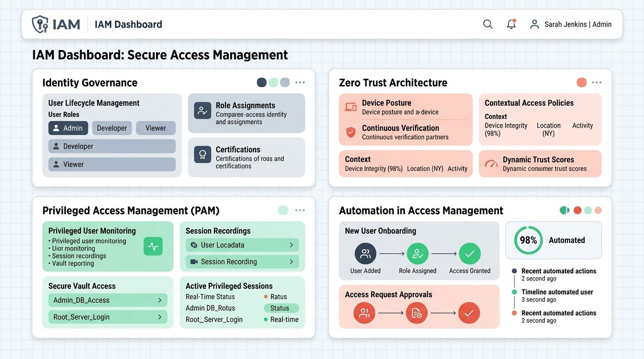This screenshot has width=644, height=359.
Task: Expand the Session Recording row chevron
Action: pos(291,262)
